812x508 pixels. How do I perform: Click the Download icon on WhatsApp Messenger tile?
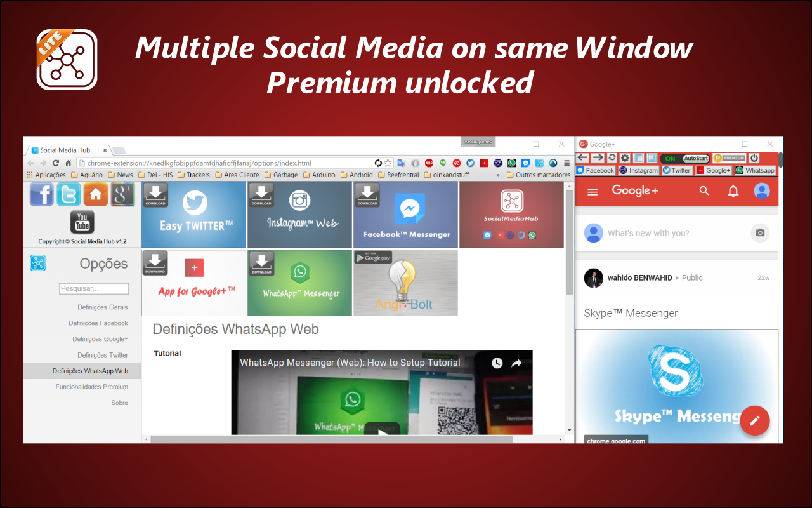click(x=261, y=263)
